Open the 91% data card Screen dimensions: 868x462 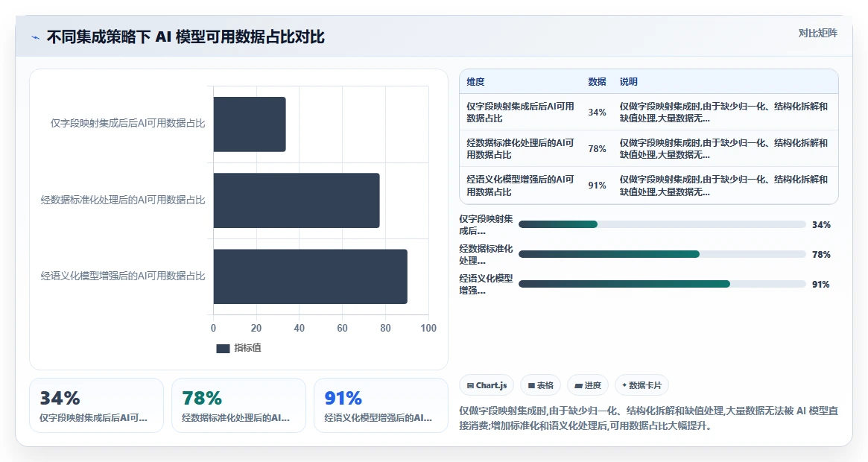click(381, 405)
